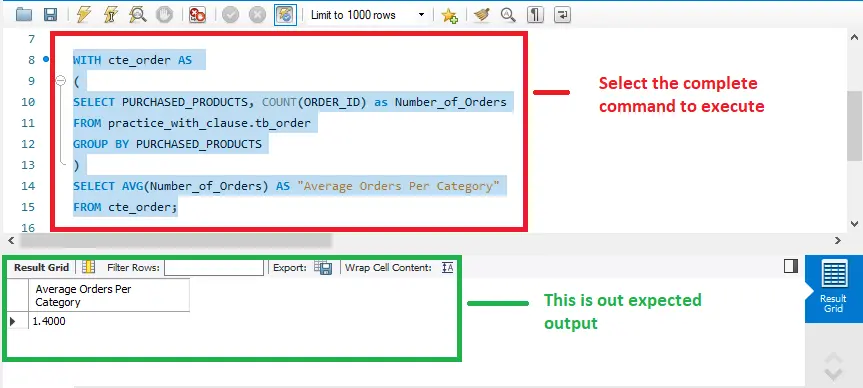Open the find panel magnifier icon
863x388 pixels.
[508, 14]
